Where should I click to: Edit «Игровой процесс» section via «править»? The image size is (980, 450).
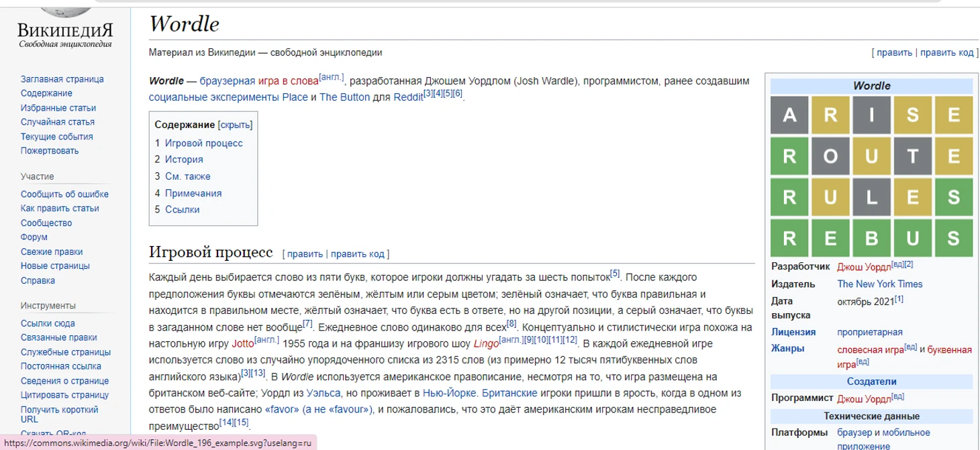[x=305, y=254]
